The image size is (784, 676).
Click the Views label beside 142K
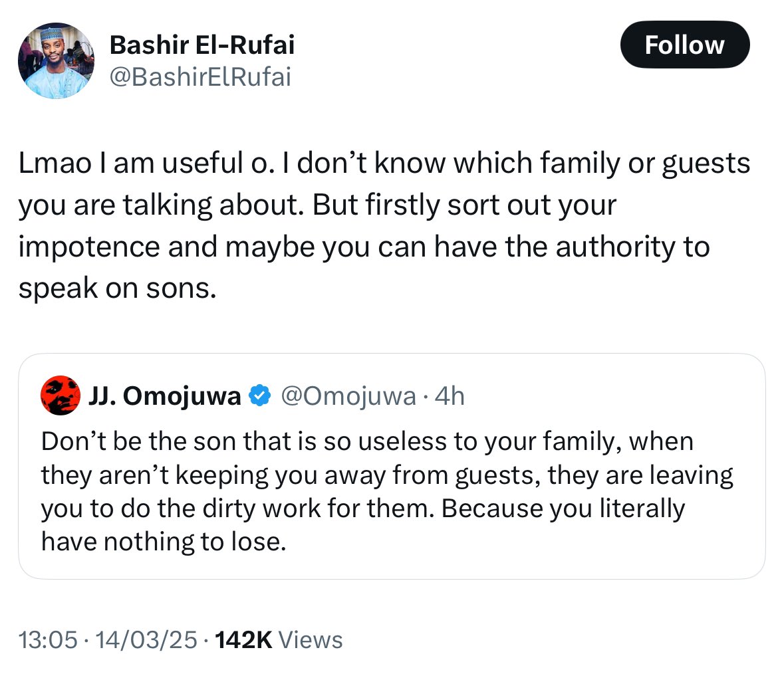[310, 640]
